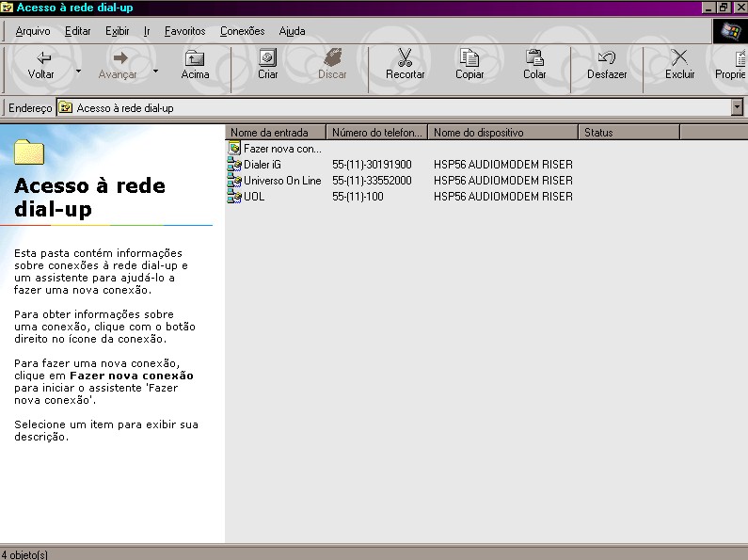
Task: Expand the Endereço address dropdown
Action: [x=737, y=107]
